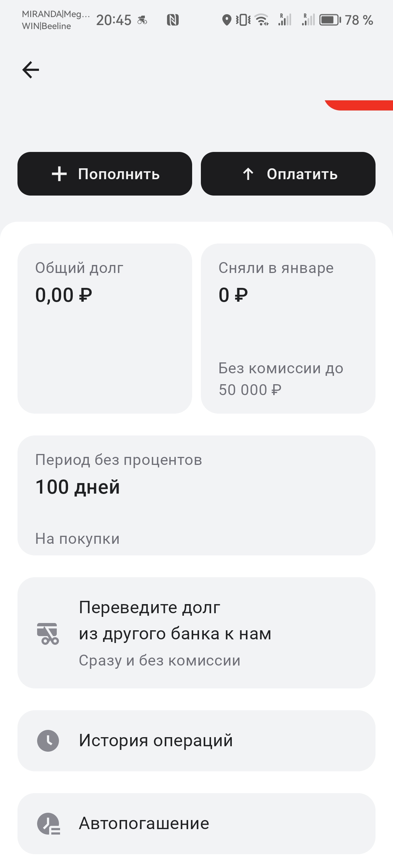Viewport: 393px width, 868px height.
Task: Tap the battery icon in status bar
Action: 330,20
